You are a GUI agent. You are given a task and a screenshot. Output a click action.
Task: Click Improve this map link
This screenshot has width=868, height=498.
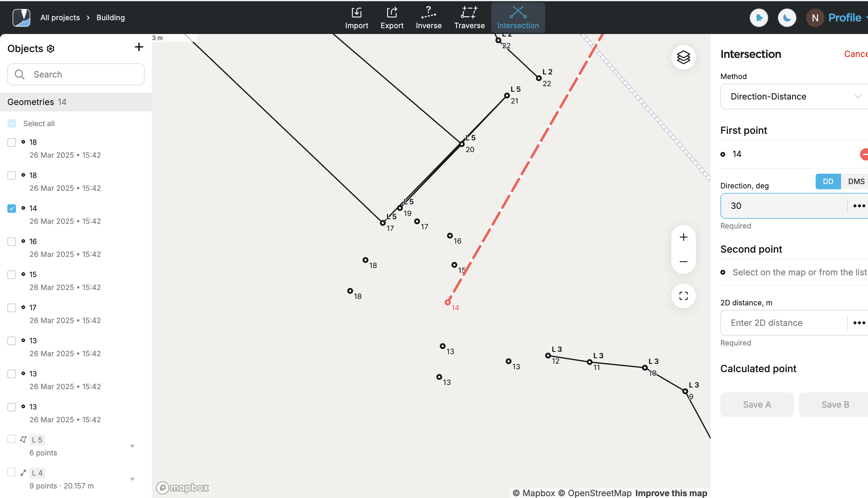(671, 493)
